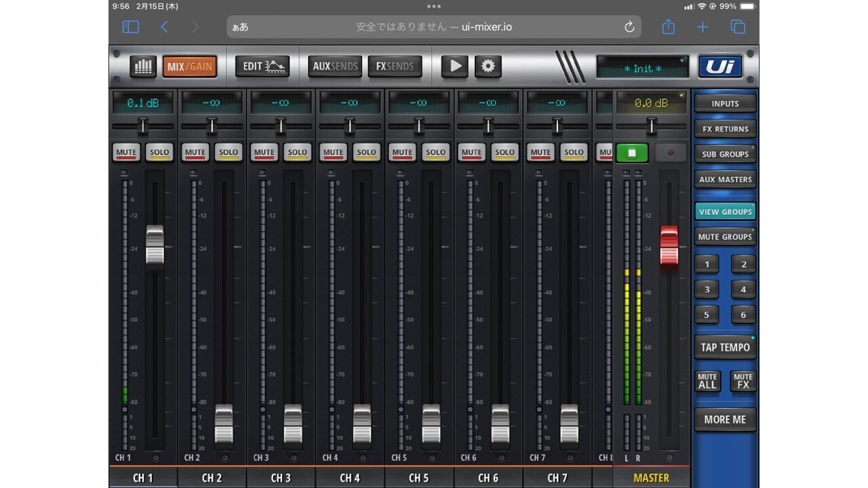Open CH 1 small settings icon below fader
The height and width of the screenshot is (488, 868).
[x=157, y=458]
